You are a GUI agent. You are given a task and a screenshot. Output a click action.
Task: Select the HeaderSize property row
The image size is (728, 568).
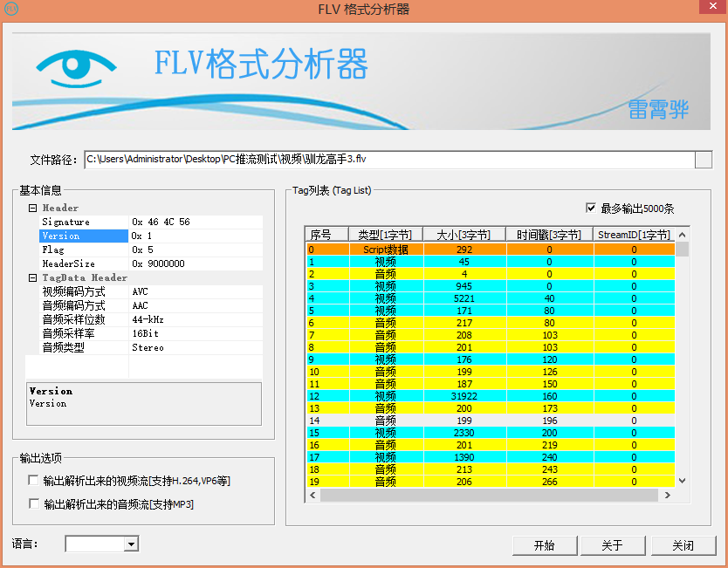pos(151,263)
